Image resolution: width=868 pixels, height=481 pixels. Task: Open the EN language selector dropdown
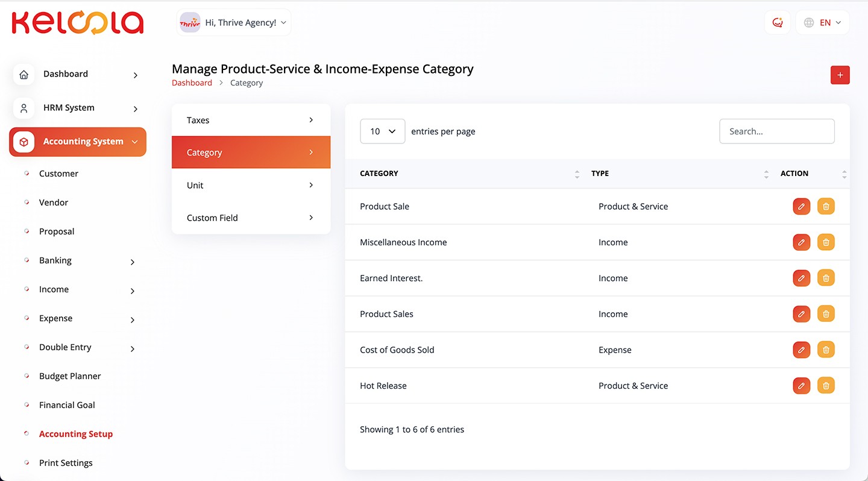coord(822,23)
